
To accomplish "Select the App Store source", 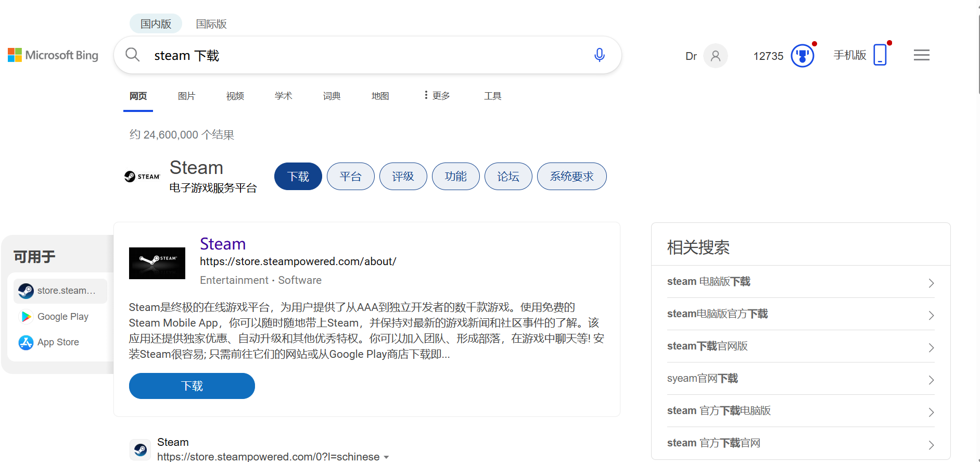I will pyautogui.click(x=58, y=342).
